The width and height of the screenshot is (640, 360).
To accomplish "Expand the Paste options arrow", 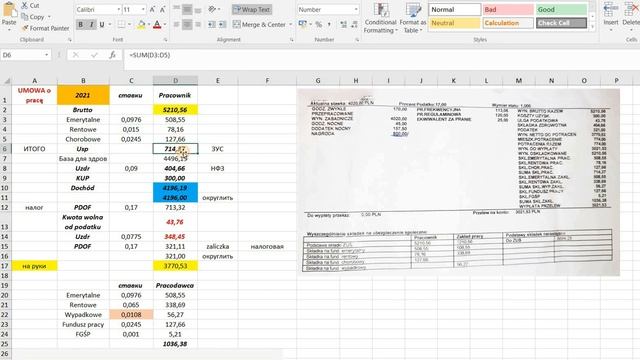I will (x=9, y=29).
